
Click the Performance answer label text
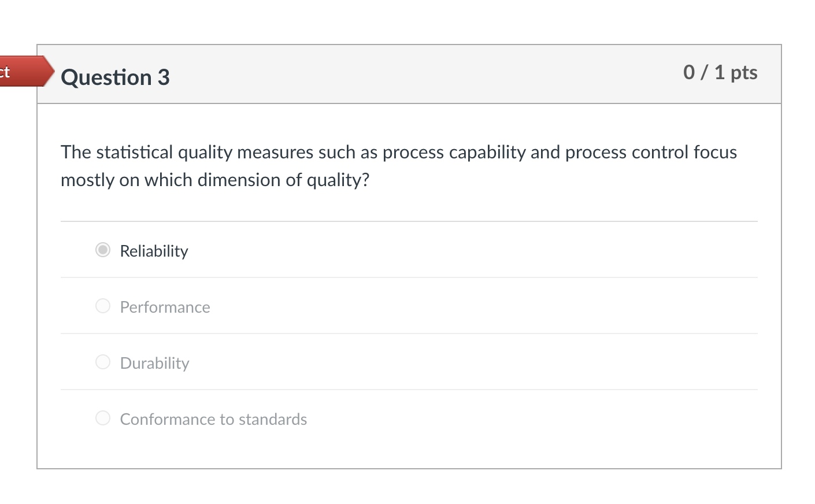click(165, 307)
